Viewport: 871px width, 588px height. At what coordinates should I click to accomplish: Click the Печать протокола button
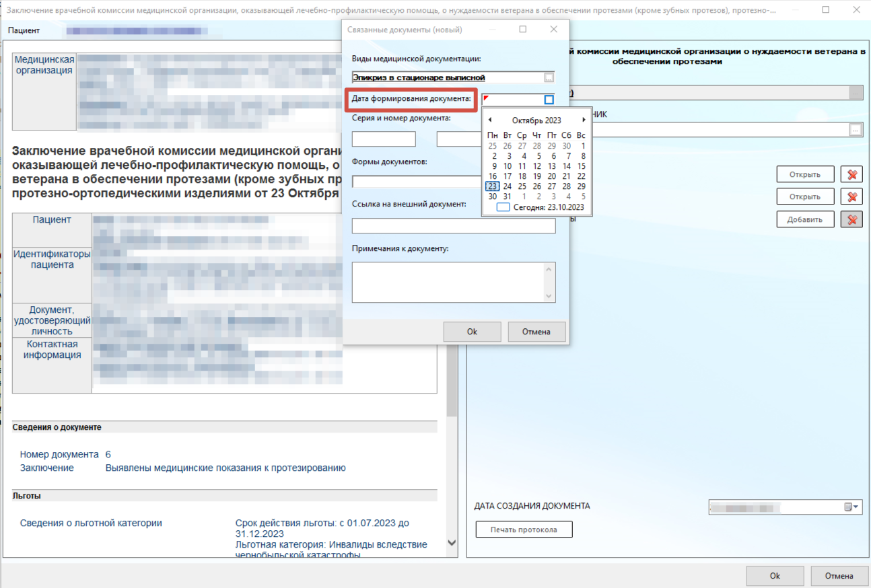pos(524,529)
